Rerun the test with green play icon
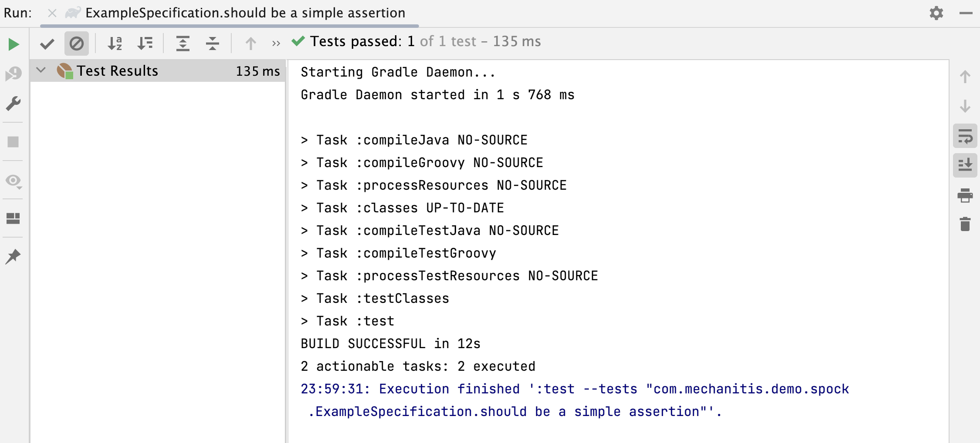 tap(14, 44)
